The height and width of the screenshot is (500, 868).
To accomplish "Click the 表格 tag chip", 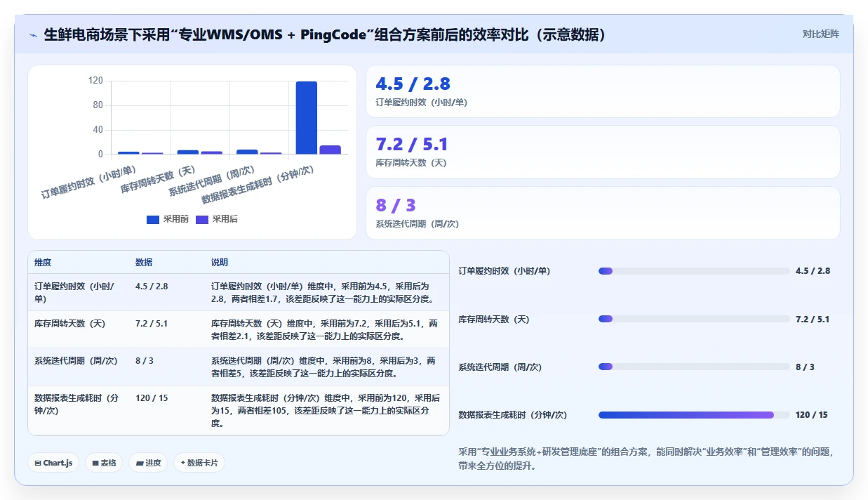I will click(x=104, y=463).
